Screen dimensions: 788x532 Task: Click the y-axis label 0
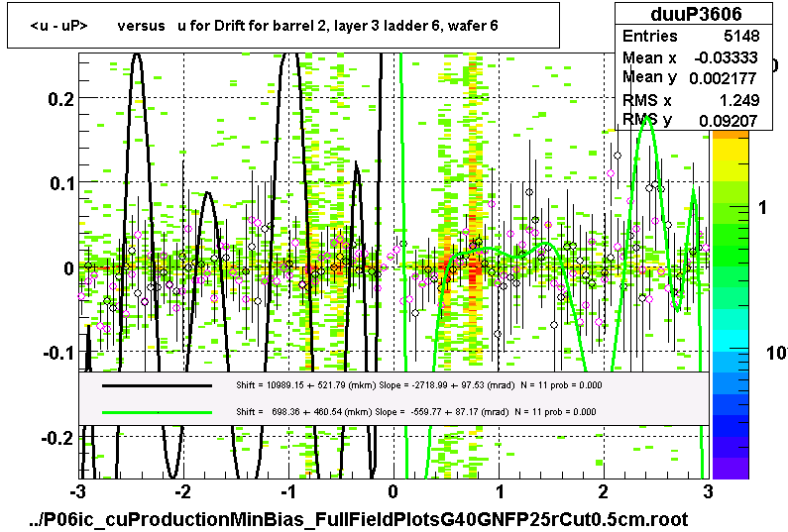[69, 268]
